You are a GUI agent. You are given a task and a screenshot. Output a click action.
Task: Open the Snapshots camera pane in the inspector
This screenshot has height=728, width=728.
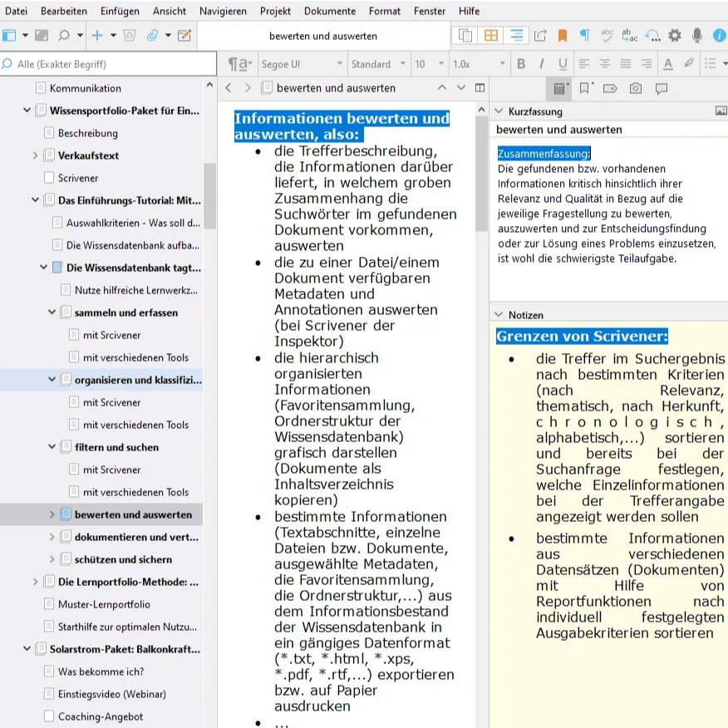tap(636, 87)
